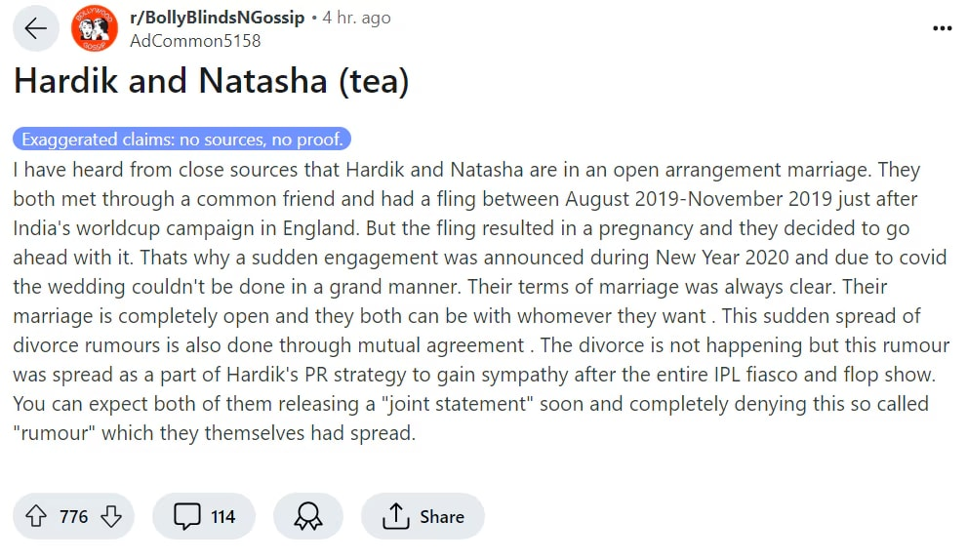
Task: Click the 776 vote count
Action: pos(74,517)
